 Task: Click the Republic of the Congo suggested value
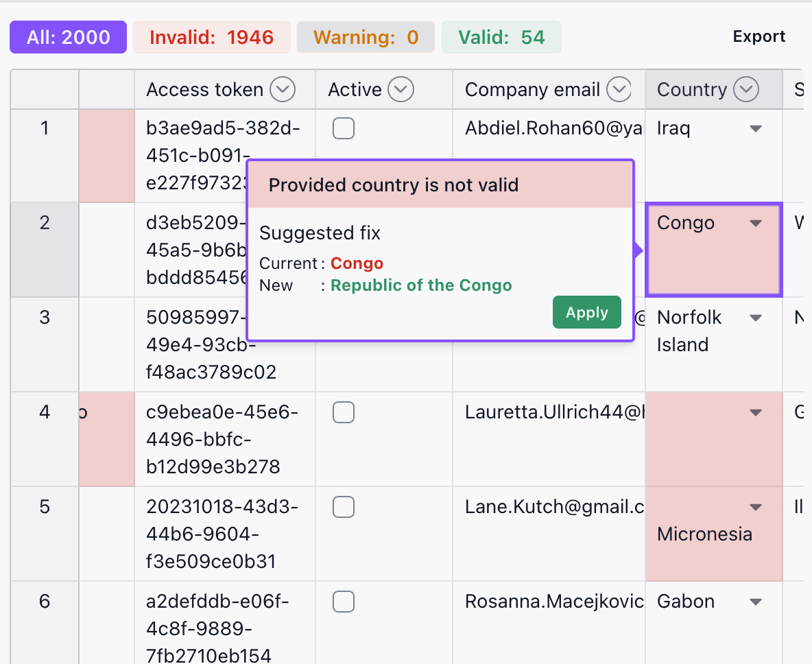point(421,285)
